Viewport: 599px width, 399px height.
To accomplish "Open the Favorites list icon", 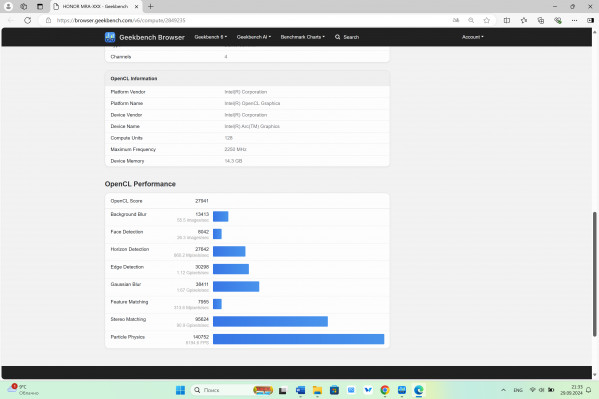I will coord(524,20).
